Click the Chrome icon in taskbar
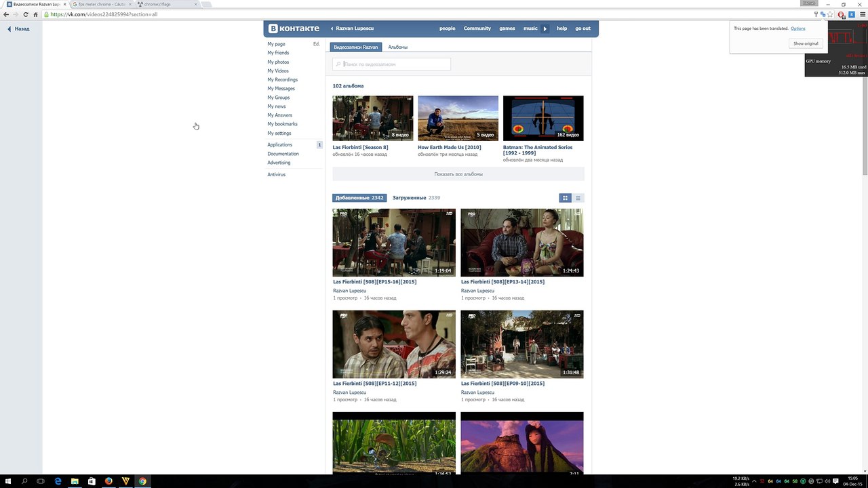 [142, 481]
